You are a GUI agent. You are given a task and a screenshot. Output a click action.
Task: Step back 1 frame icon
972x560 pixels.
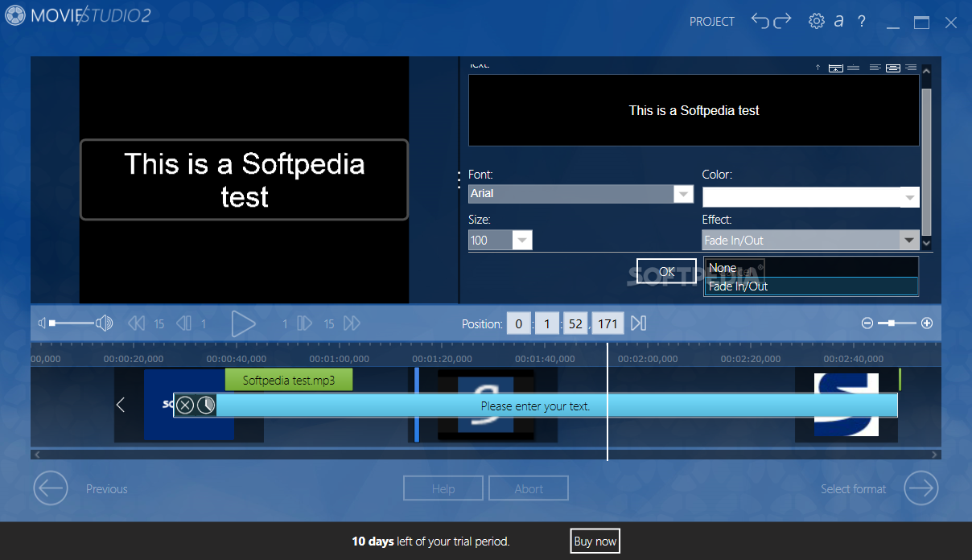[183, 323]
